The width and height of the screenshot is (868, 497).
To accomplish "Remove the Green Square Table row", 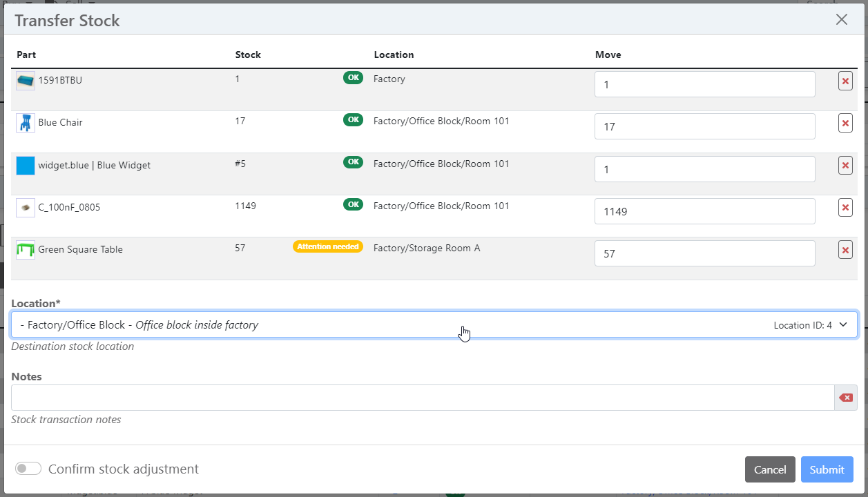I will (845, 250).
